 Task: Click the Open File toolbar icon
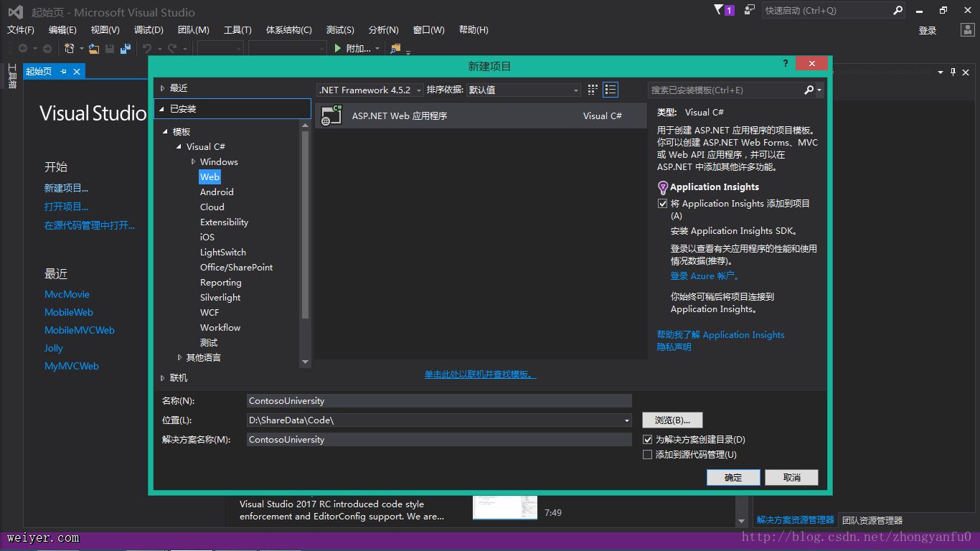(x=94, y=49)
